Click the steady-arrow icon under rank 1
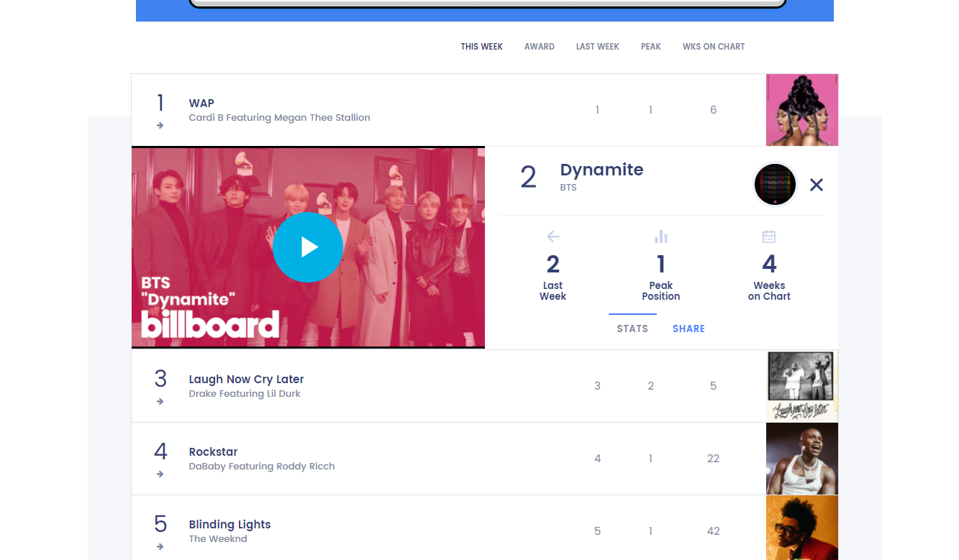The image size is (959, 560). click(x=160, y=126)
